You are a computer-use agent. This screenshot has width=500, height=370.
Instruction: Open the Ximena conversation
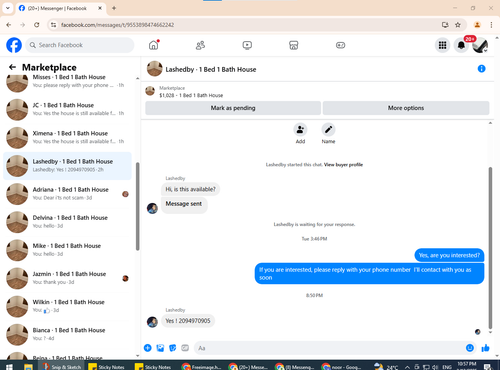67,138
